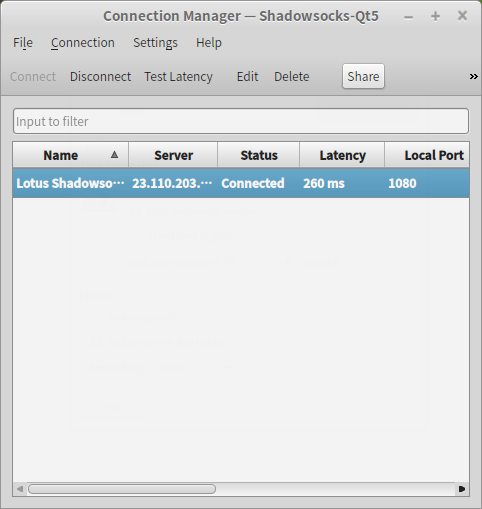Click the horizontal scrollbar right arrow
Viewport: 482px width, 509px height.
coord(462,489)
